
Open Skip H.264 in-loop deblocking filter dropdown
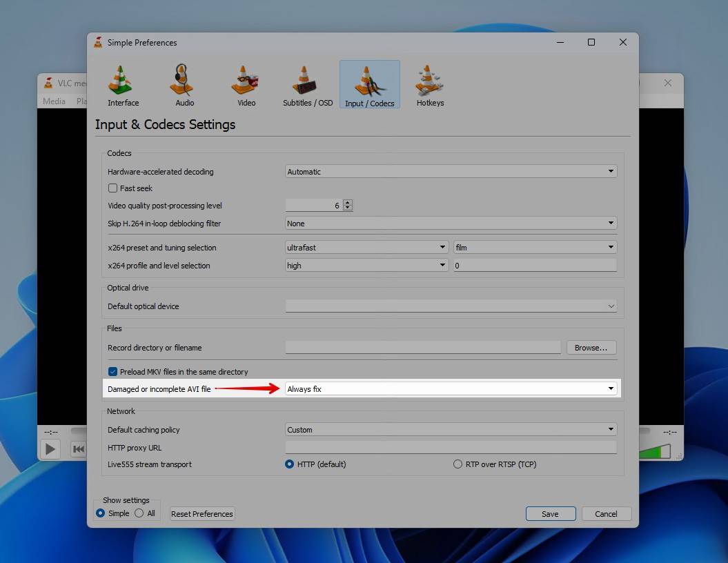[x=451, y=224]
